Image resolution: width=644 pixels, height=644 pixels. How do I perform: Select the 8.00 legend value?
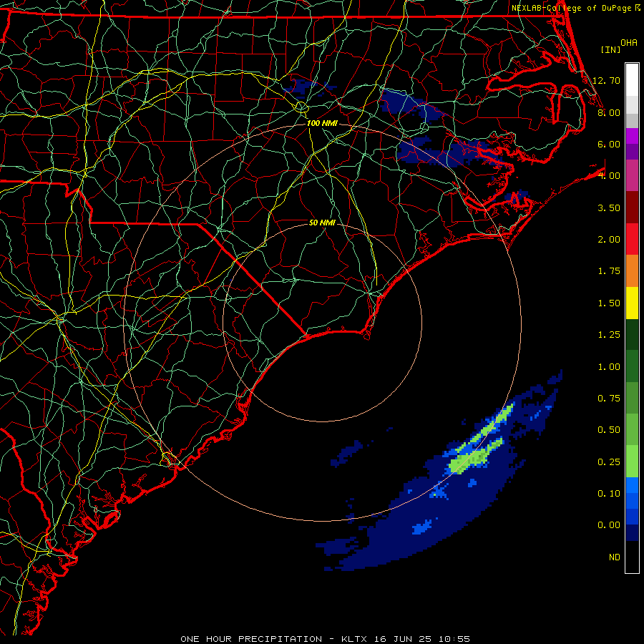pyautogui.click(x=609, y=112)
